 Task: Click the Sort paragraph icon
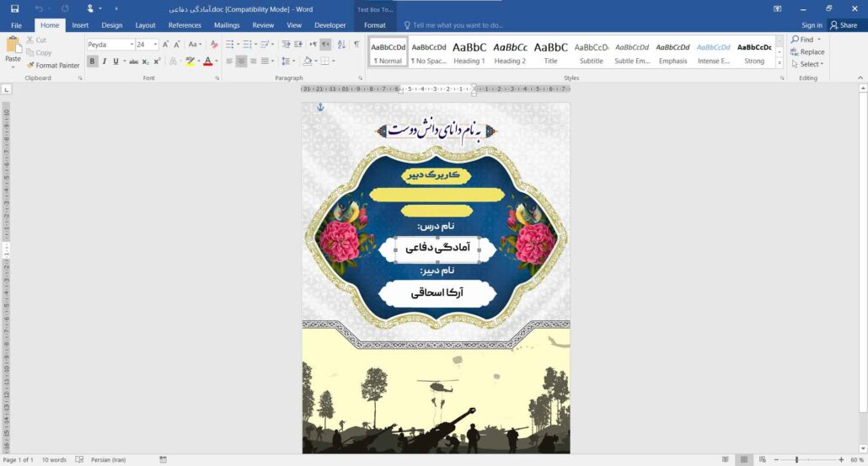(341, 44)
